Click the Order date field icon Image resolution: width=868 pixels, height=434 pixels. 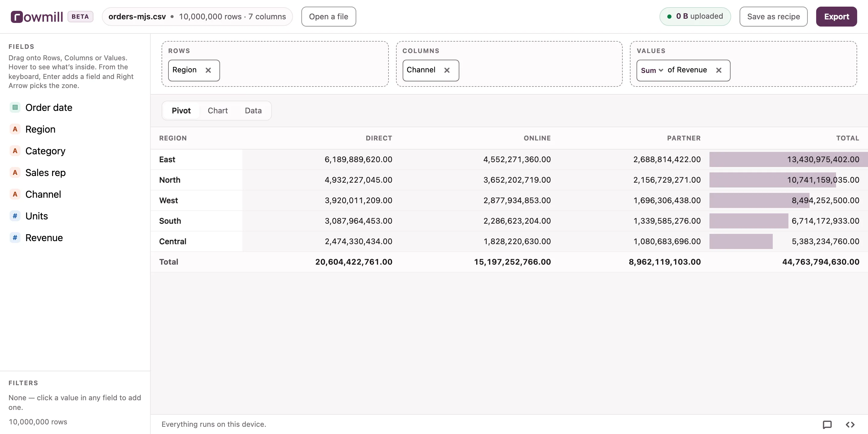click(x=15, y=108)
